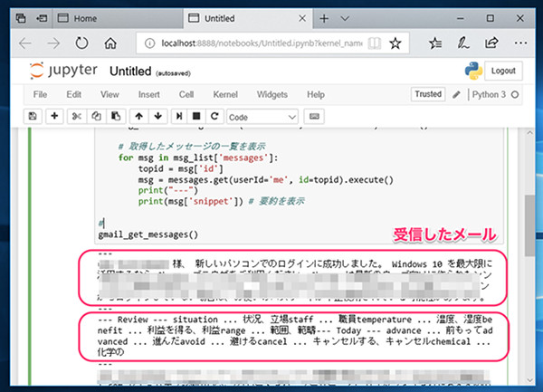This screenshot has width=543, height=392.
Task: Cut selected cells with scissors icon
Action: [77, 117]
